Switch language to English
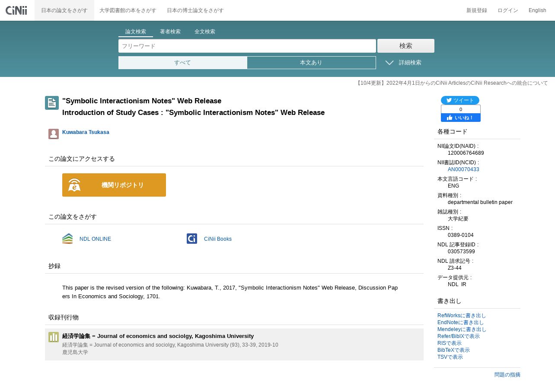 (537, 10)
